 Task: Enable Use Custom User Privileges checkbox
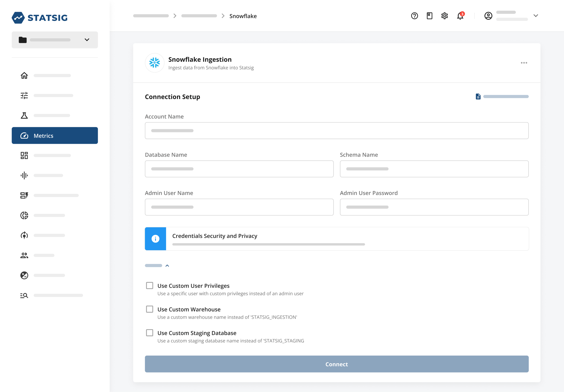click(150, 286)
